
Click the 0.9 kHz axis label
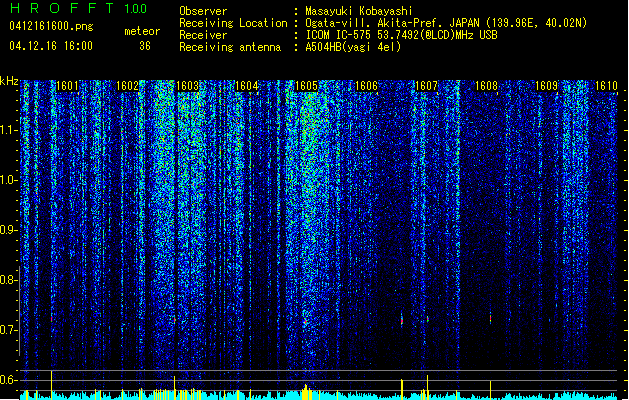tap(8, 230)
